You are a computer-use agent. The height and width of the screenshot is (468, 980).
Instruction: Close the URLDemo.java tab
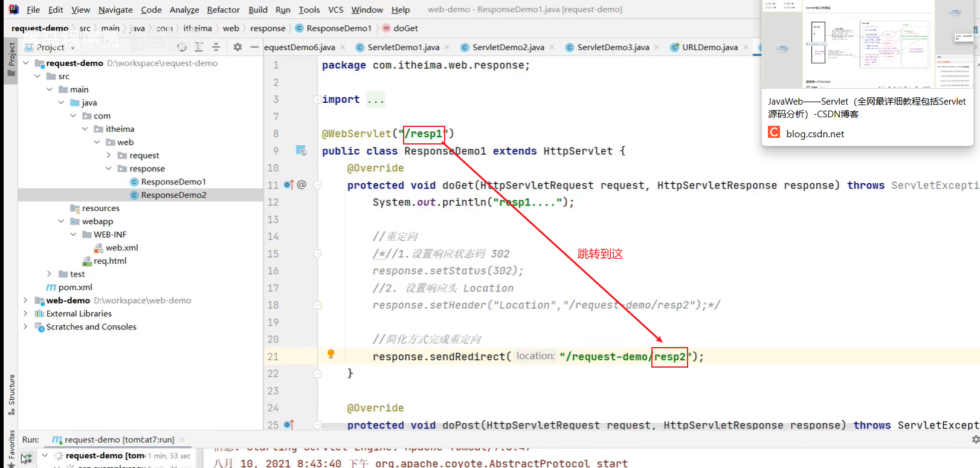click(746, 47)
